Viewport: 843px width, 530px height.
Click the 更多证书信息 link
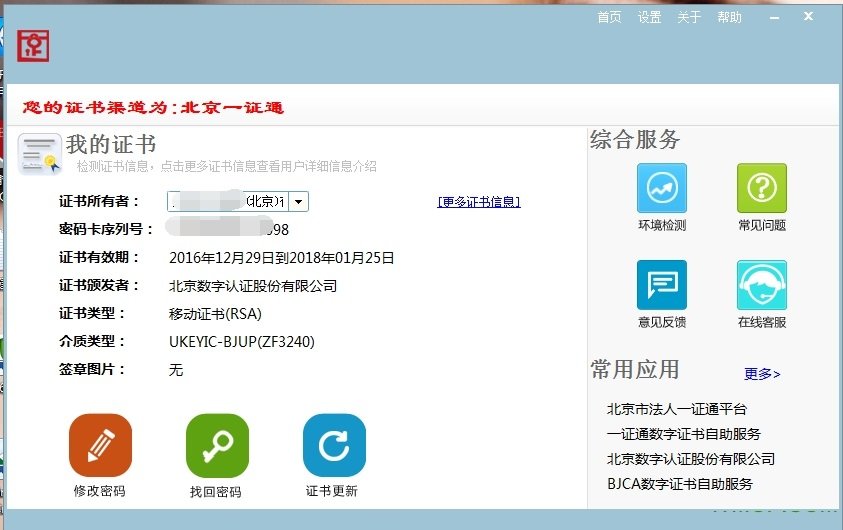pos(478,202)
